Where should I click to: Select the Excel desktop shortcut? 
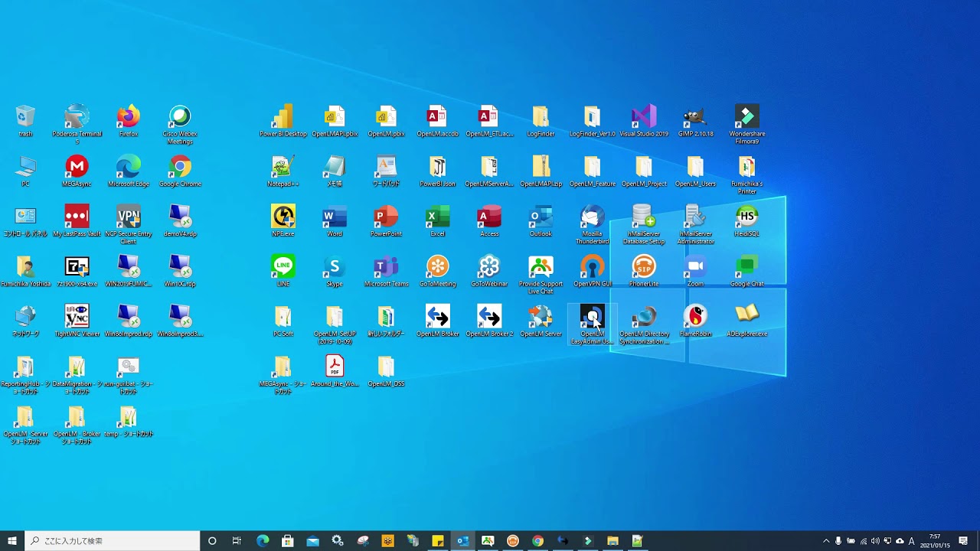tap(437, 221)
